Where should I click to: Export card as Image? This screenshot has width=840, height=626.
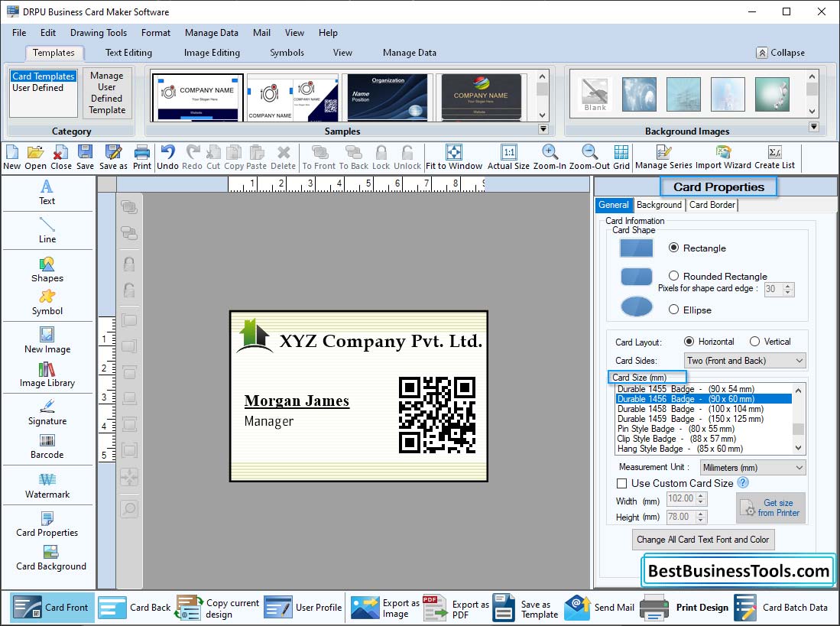coord(384,608)
